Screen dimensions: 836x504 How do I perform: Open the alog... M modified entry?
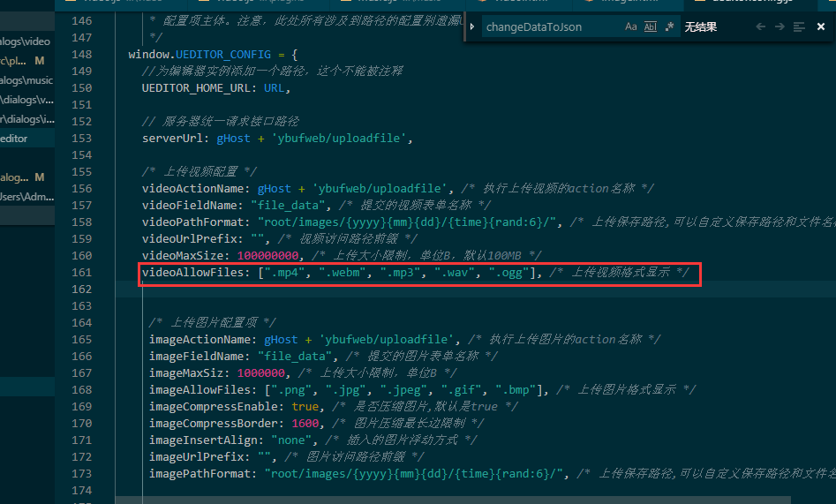[27, 177]
